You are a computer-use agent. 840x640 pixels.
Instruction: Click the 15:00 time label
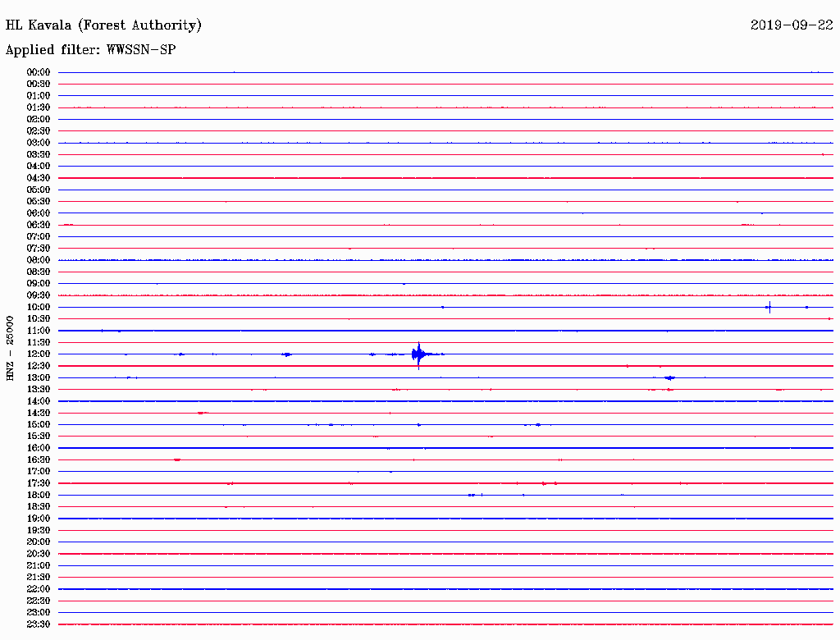point(39,424)
